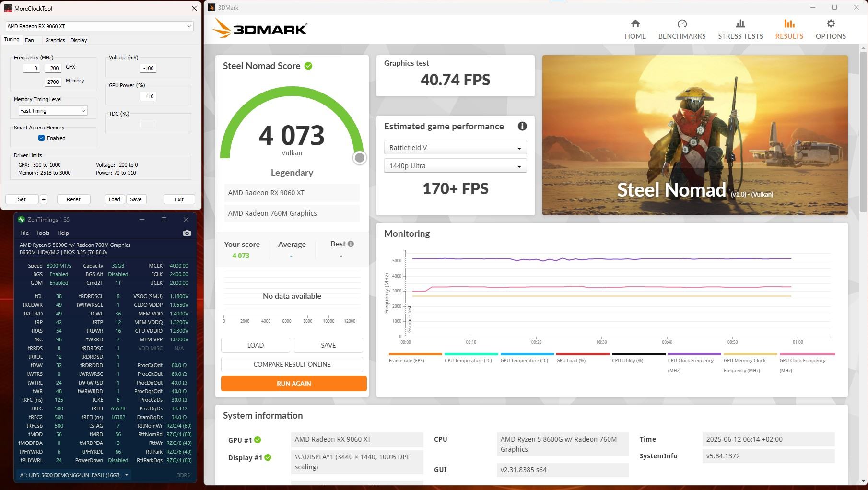Click COMPARE RESULT ONLINE
Viewport: 868px width, 490px height.
[292, 364]
